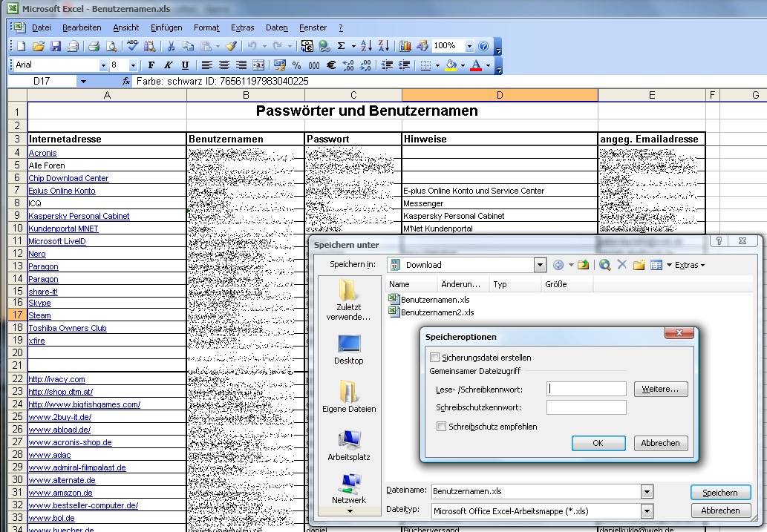This screenshot has width=767, height=532.
Task: Click the Copy icon
Action: point(188,47)
